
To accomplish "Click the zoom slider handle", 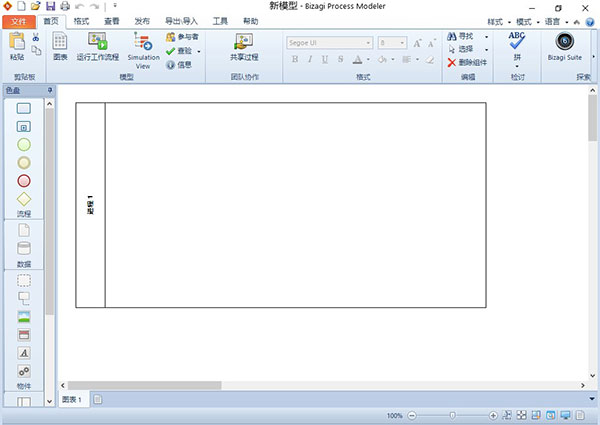I will click(452, 415).
